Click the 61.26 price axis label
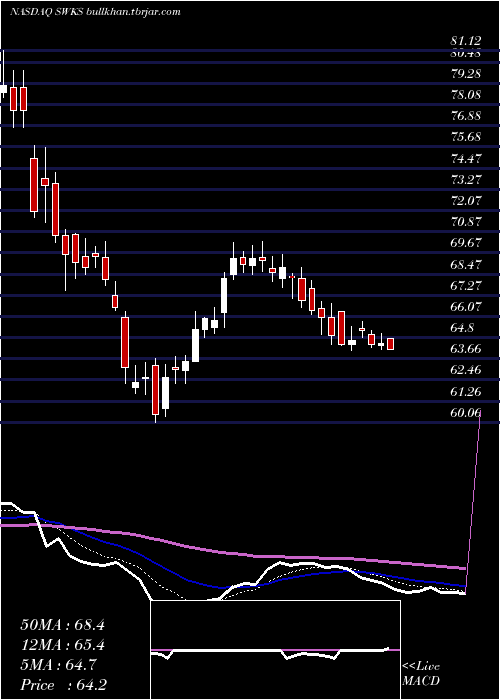This screenshot has height=700, width=500. [466, 392]
